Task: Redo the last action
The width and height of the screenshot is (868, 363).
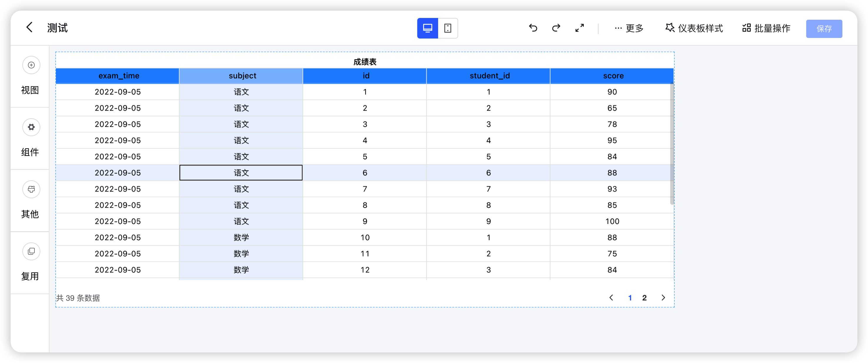Action: click(556, 28)
